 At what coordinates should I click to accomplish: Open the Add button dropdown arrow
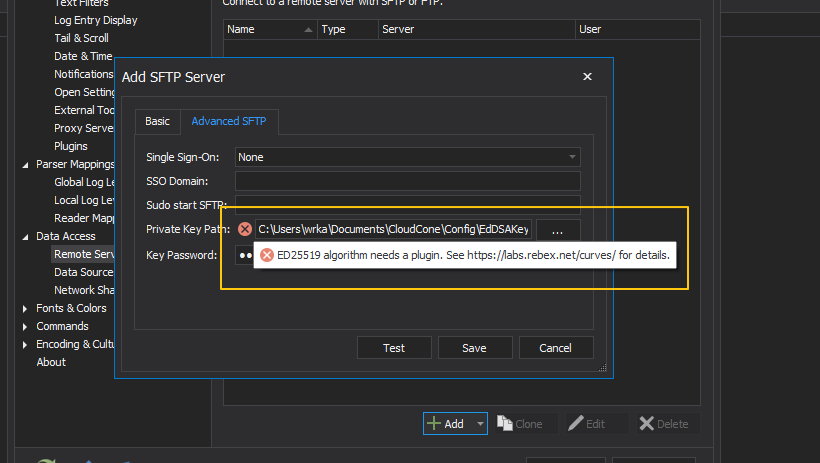click(x=480, y=424)
